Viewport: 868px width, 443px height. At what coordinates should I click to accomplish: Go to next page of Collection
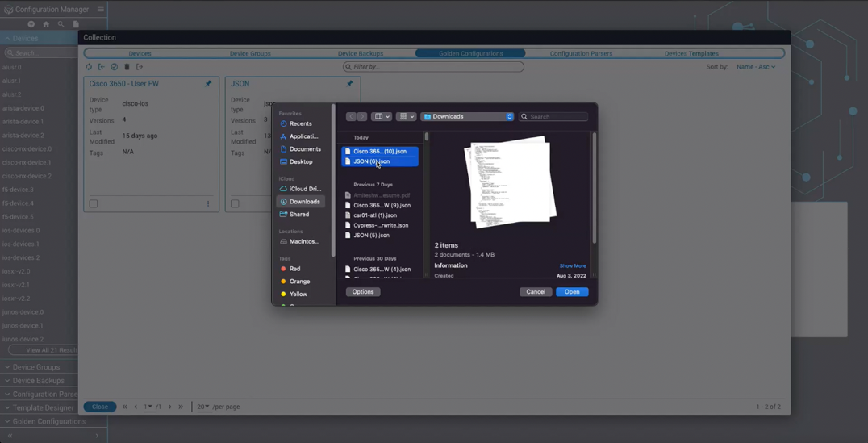click(x=170, y=407)
